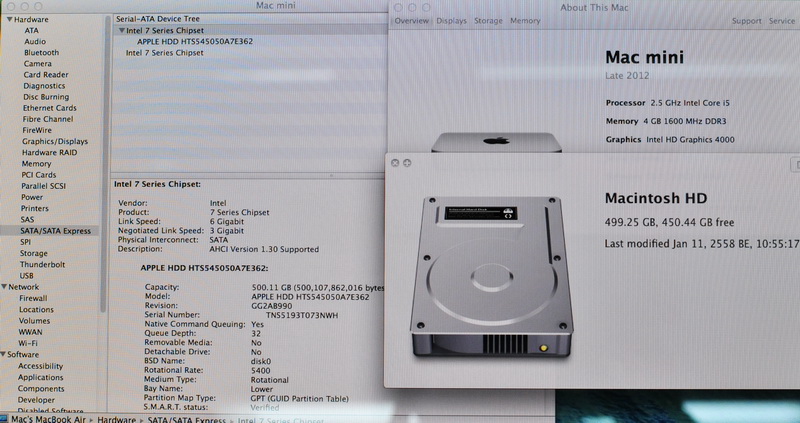
Task: Select Firewall under Network
Action: [33, 298]
